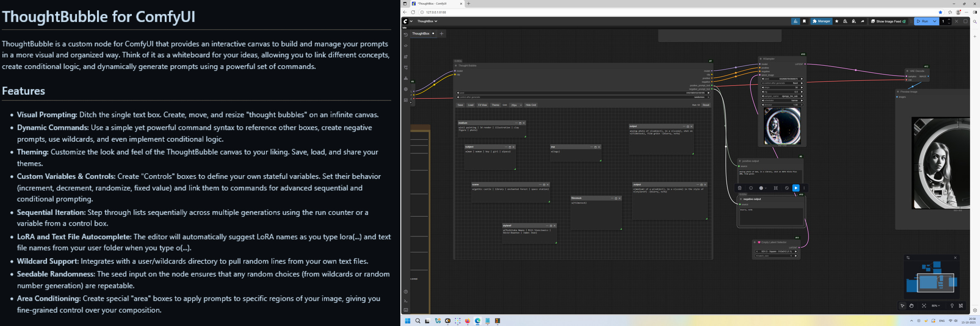The image size is (980, 326).
Task: Open Firefox from the taskbar
Action: tap(468, 321)
